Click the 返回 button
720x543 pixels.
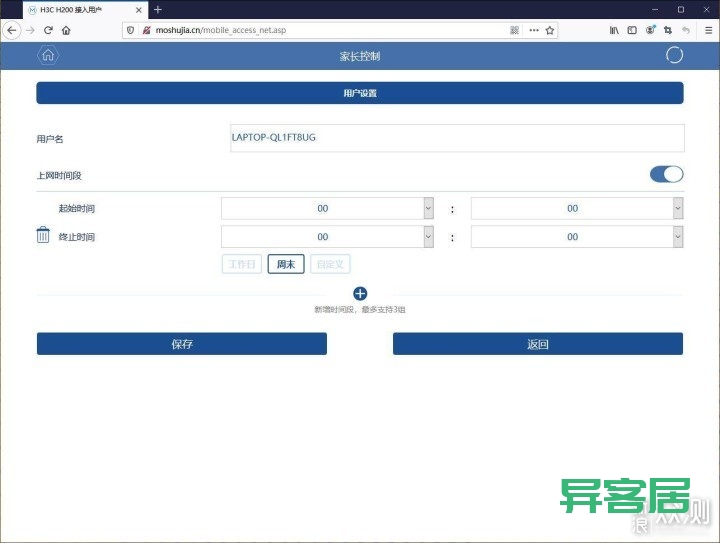538,344
